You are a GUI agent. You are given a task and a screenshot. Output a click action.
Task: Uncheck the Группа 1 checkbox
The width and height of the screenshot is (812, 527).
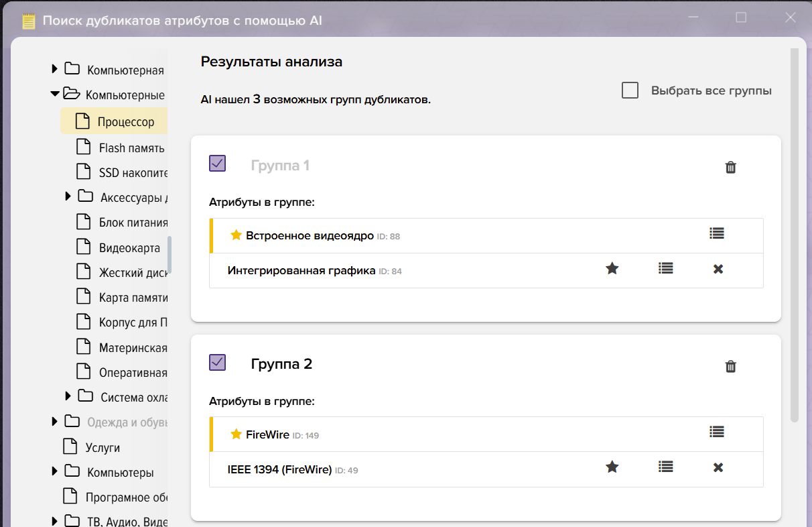[217, 163]
